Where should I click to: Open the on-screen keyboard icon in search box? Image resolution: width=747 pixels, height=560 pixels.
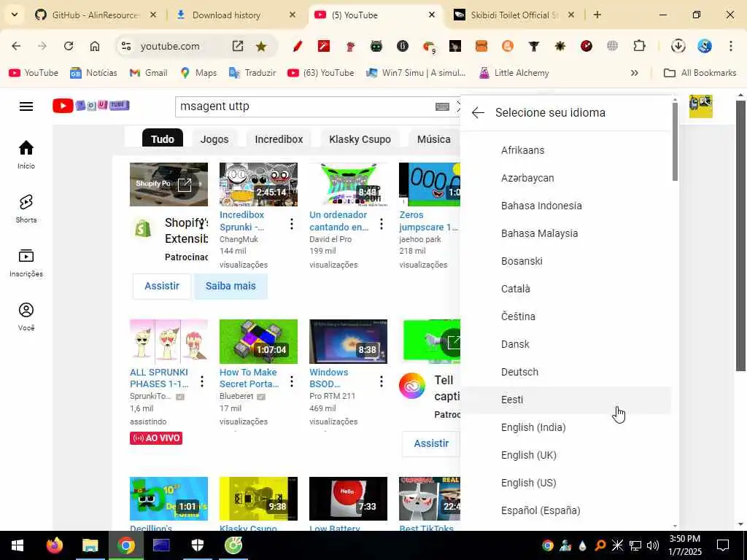(x=442, y=106)
